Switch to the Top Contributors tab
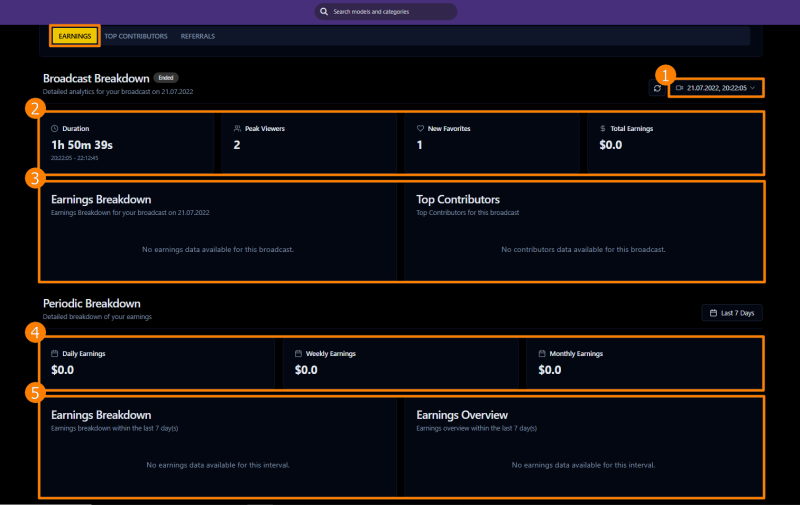 (x=136, y=36)
